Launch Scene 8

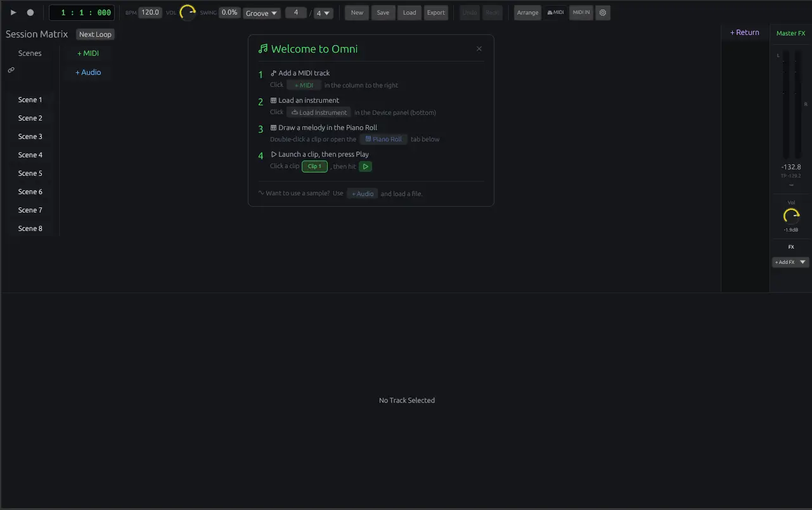[x=30, y=228]
